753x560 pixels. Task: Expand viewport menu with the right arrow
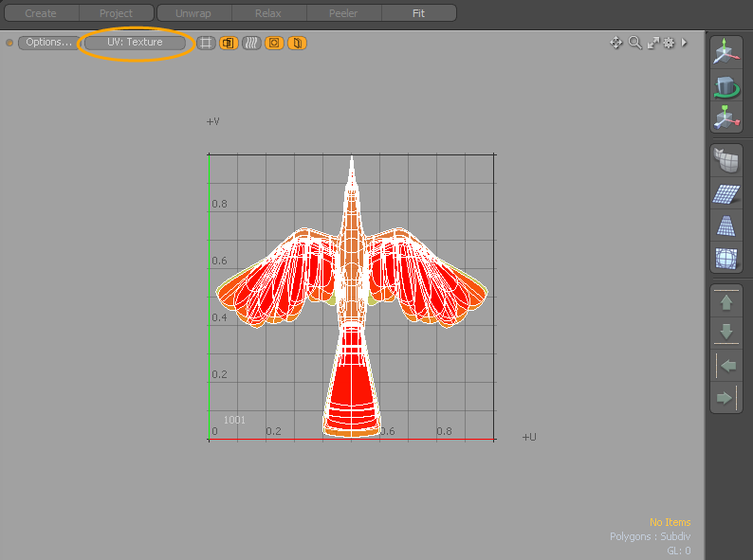[685, 43]
